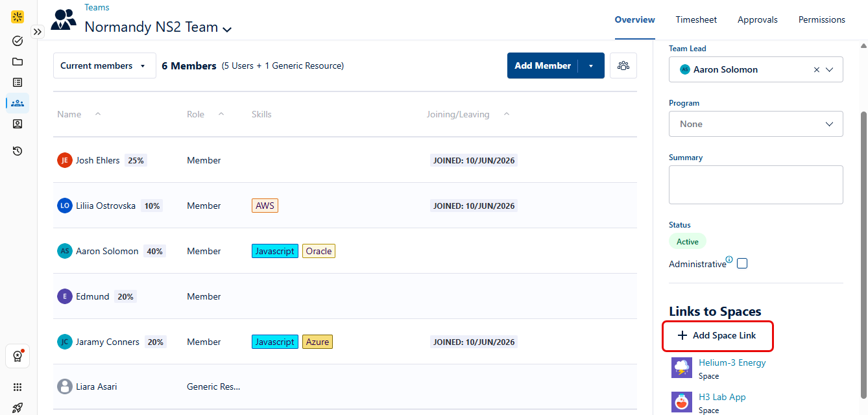The image size is (868, 415).
Task: Click Liara Asari Generic Resource role cell
Action: pyautogui.click(x=213, y=386)
